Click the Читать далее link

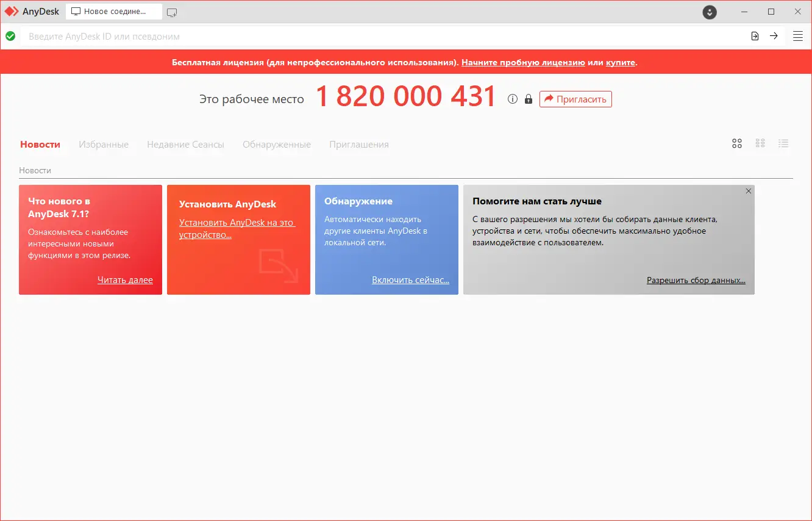pos(125,280)
